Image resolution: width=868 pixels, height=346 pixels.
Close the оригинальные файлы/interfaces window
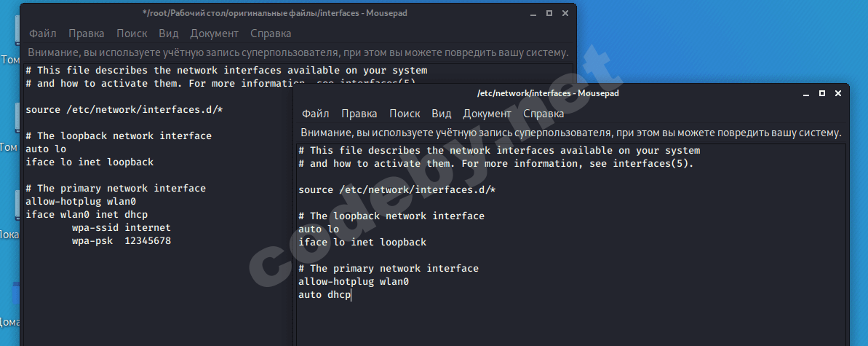pyautogui.click(x=565, y=13)
